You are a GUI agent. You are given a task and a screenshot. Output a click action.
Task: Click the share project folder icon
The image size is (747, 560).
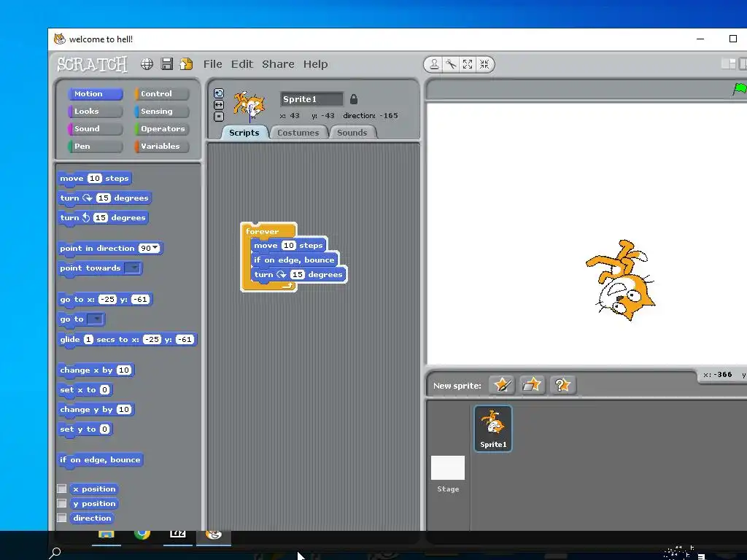pyautogui.click(x=186, y=64)
